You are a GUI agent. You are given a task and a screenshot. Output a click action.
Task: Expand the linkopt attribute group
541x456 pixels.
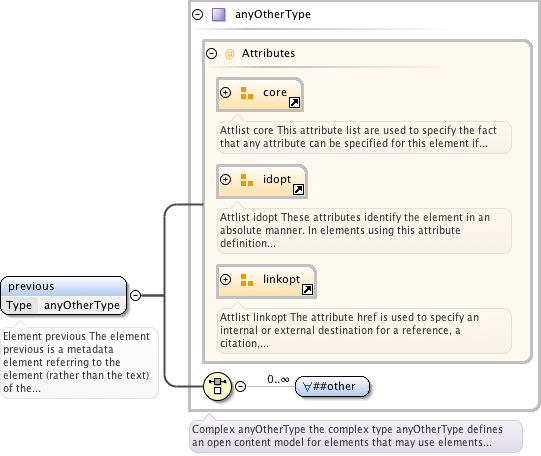(x=226, y=280)
